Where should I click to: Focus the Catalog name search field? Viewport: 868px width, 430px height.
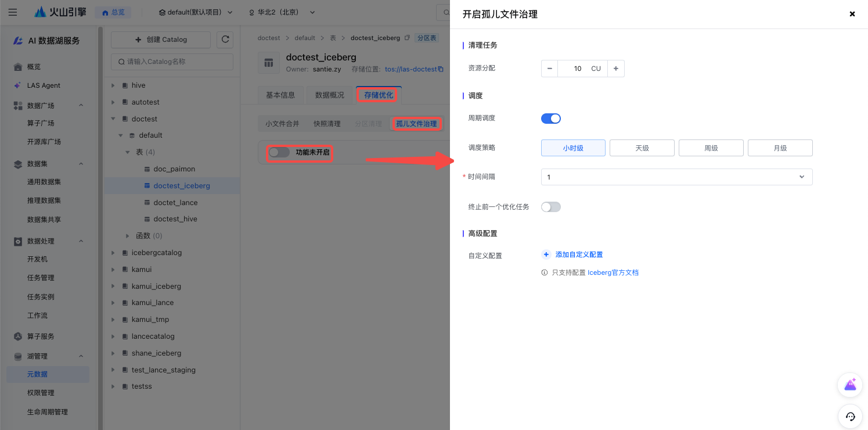[x=172, y=62]
